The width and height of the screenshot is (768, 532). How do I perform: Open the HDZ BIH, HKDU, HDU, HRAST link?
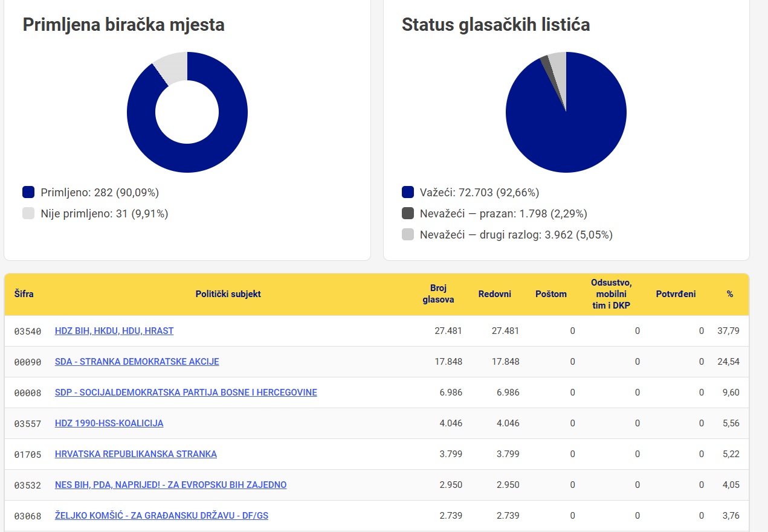114,331
